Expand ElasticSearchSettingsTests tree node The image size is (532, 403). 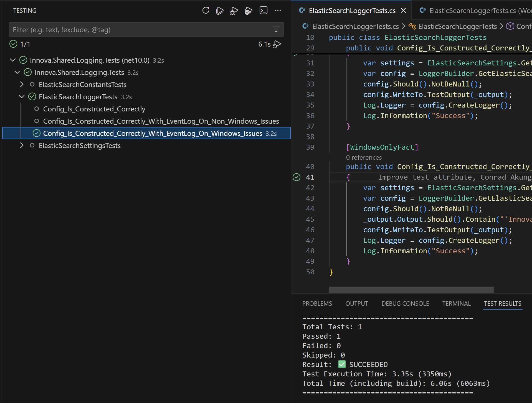pos(22,146)
